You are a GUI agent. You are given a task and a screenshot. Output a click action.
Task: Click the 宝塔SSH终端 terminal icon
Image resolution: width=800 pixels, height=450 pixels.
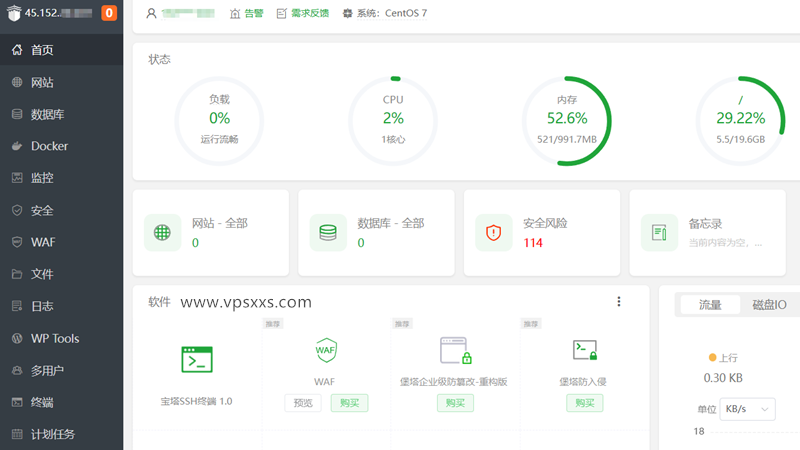[x=197, y=359]
